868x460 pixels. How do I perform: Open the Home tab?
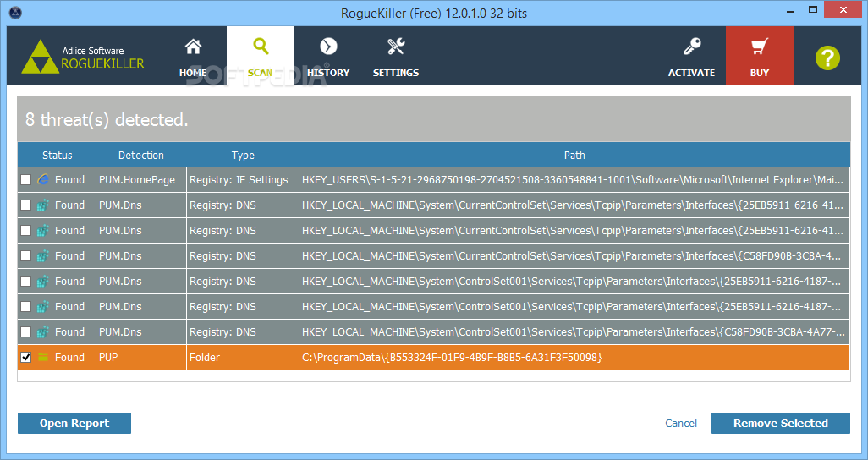pos(193,56)
